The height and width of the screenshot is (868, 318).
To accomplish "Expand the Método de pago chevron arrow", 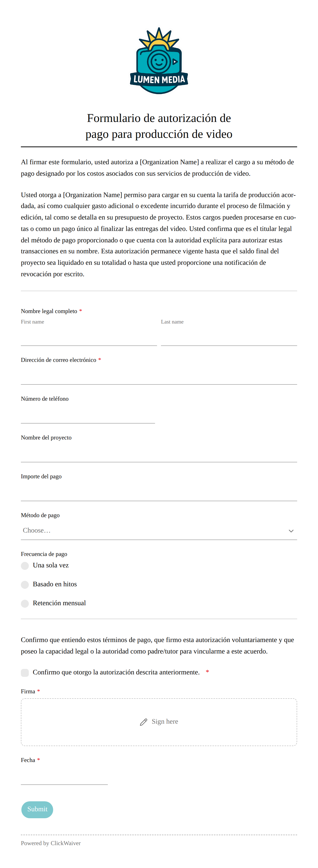I will 291,531.
